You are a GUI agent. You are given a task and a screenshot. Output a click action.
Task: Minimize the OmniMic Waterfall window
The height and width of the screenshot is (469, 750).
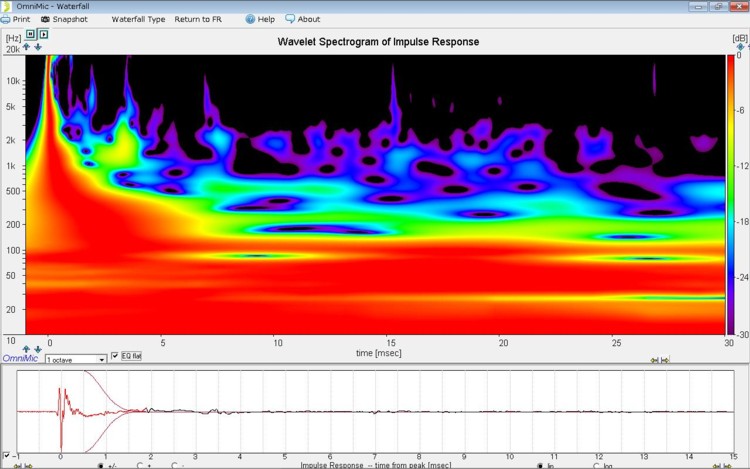[698, 6]
